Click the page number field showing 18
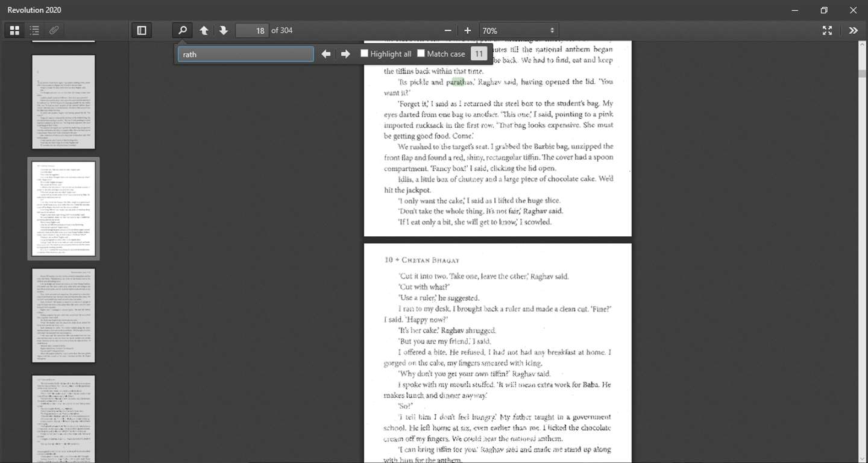 (x=252, y=30)
